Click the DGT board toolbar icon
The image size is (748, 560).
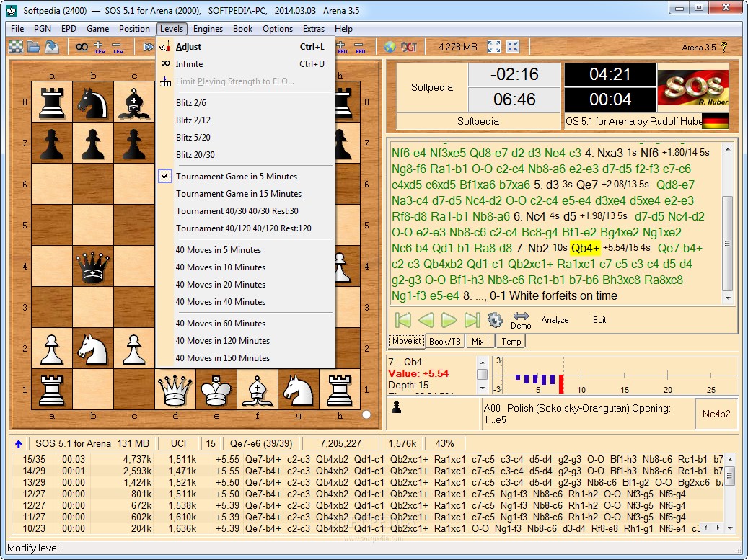[x=409, y=47]
